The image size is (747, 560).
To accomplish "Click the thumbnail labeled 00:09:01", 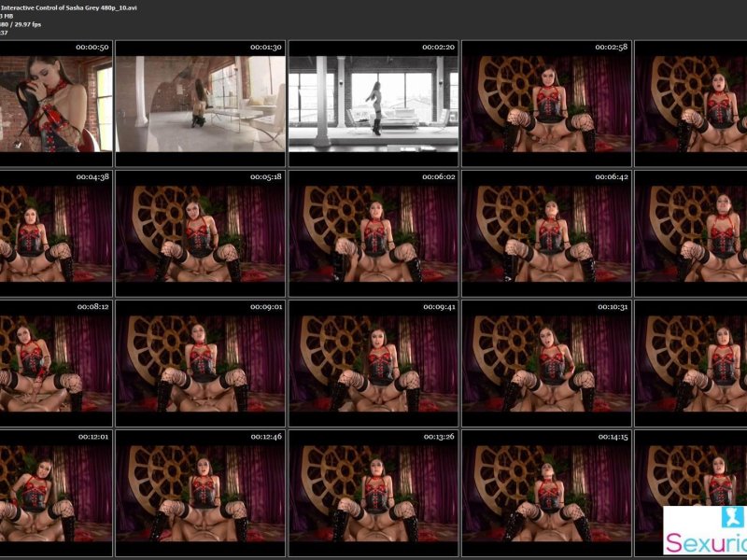I will [x=200, y=363].
